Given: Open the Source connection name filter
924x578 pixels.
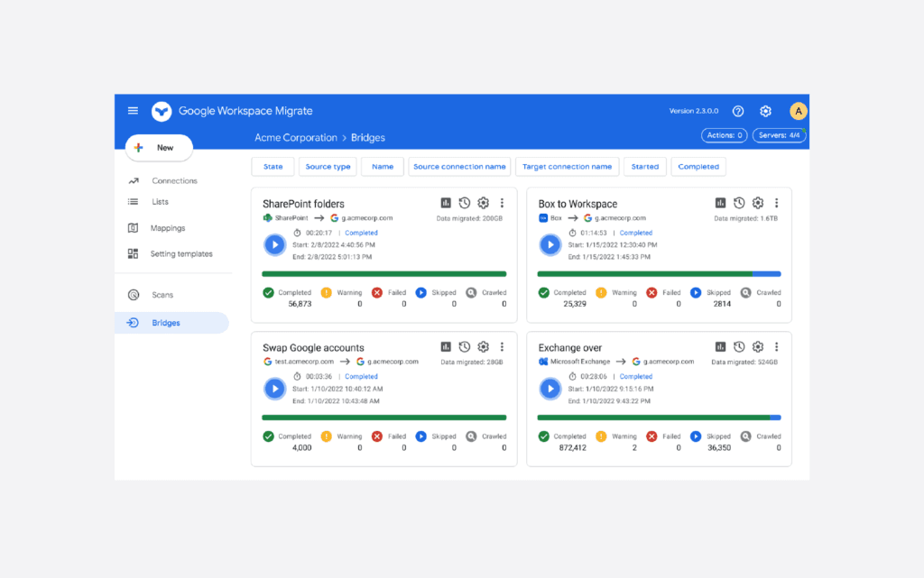Looking at the screenshot, I should tap(459, 167).
